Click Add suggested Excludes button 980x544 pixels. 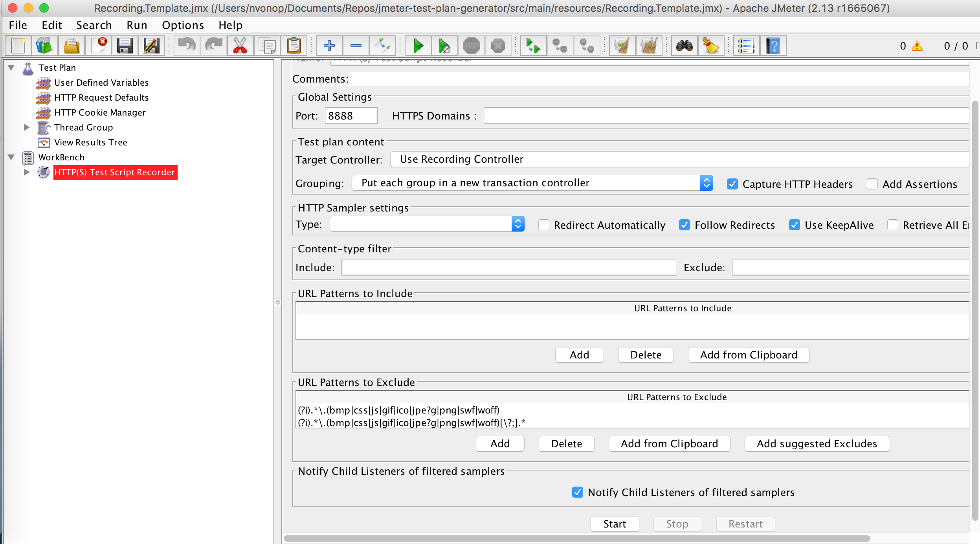click(817, 444)
